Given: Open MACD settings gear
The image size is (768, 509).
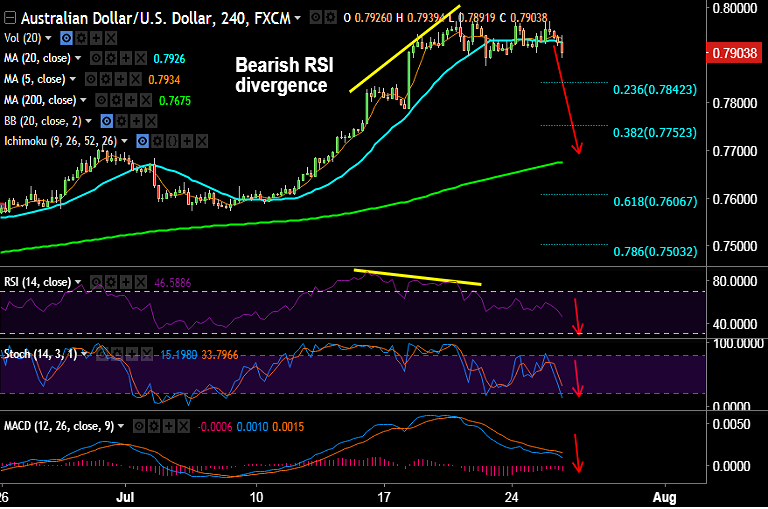Looking at the screenshot, I should tap(154, 426).
